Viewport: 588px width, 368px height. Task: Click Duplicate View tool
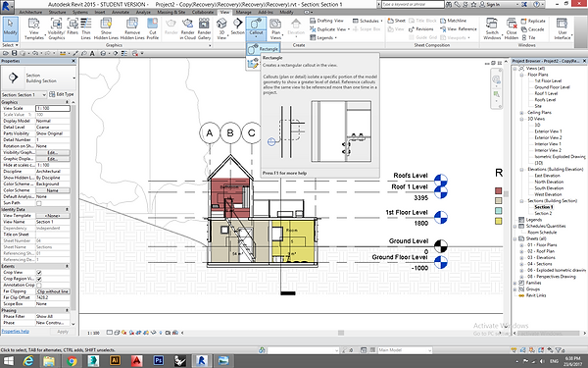click(328, 28)
